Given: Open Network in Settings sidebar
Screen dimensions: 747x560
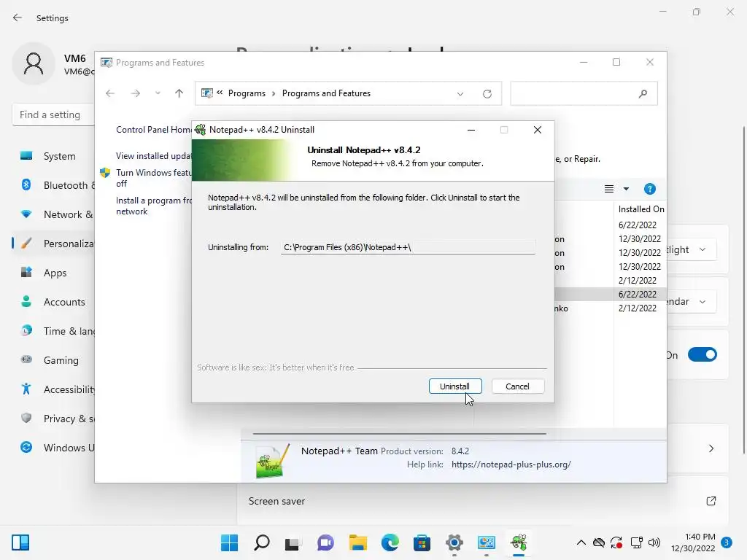Looking at the screenshot, I should tap(53, 214).
